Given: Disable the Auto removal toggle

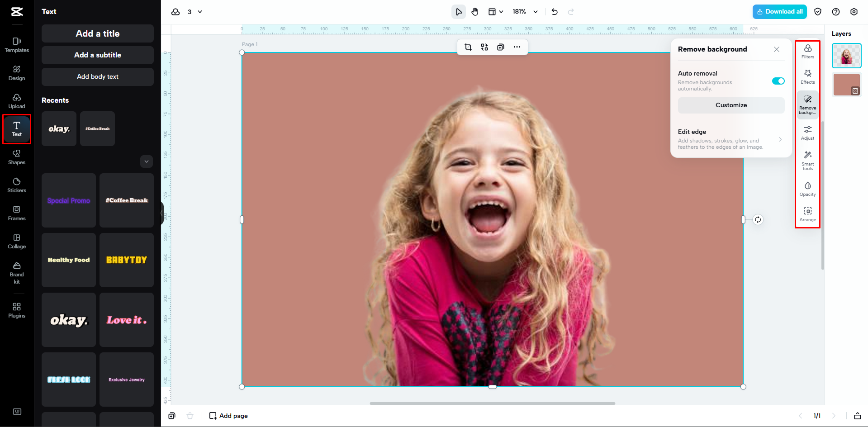Looking at the screenshot, I should click(778, 81).
